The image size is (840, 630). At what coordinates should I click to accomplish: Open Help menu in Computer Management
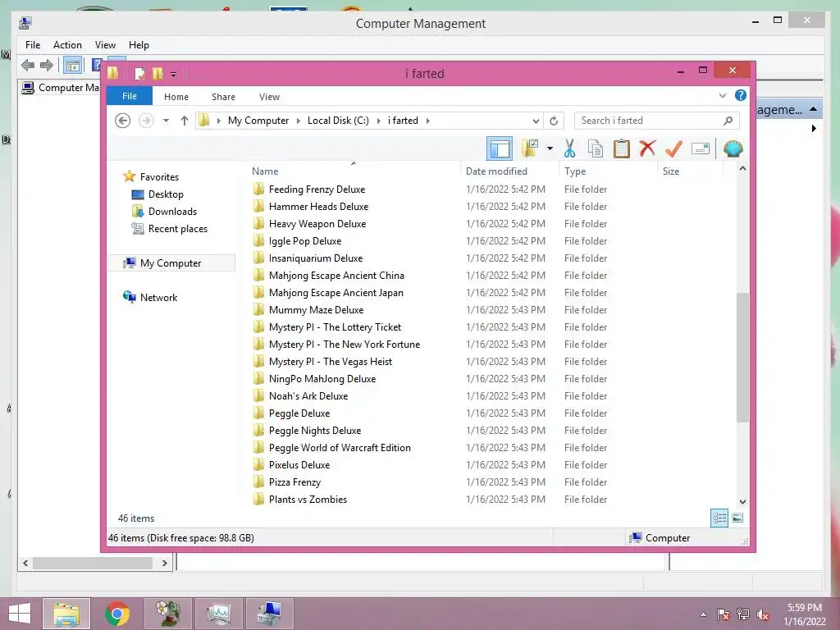pyautogui.click(x=139, y=45)
